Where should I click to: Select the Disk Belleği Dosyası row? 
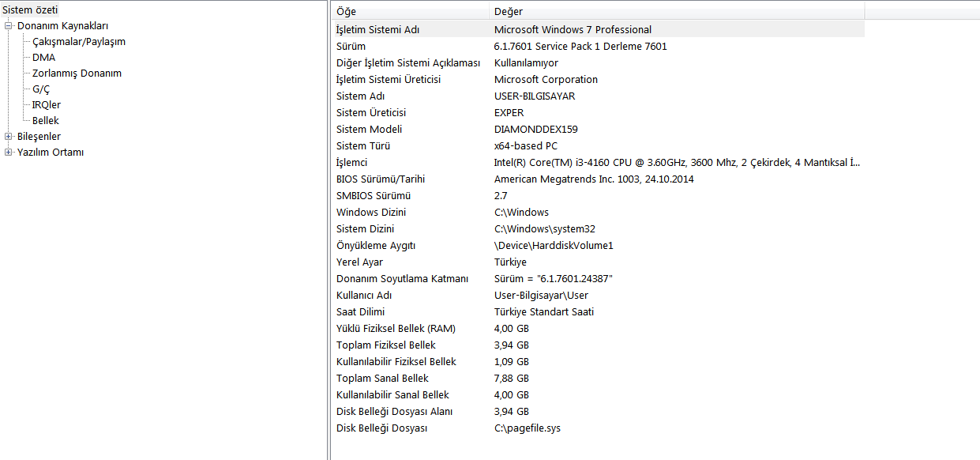pyautogui.click(x=381, y=428)
